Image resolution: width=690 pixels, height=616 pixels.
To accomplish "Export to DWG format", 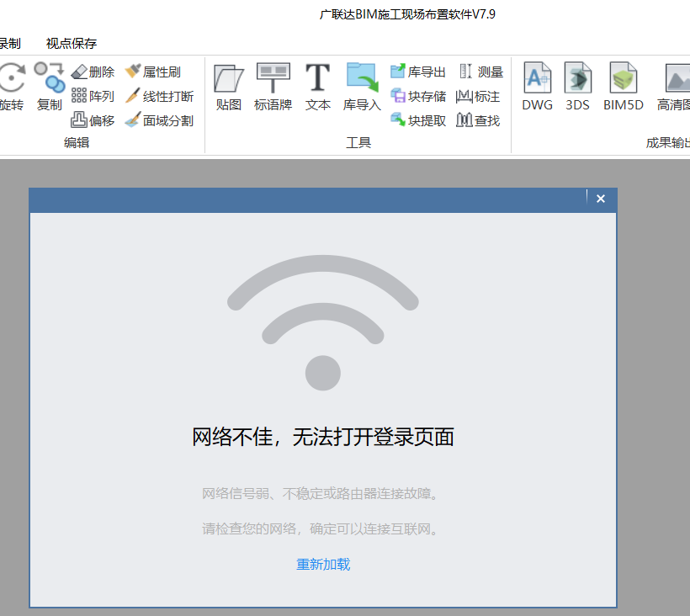I will click(x=538, y=87).
